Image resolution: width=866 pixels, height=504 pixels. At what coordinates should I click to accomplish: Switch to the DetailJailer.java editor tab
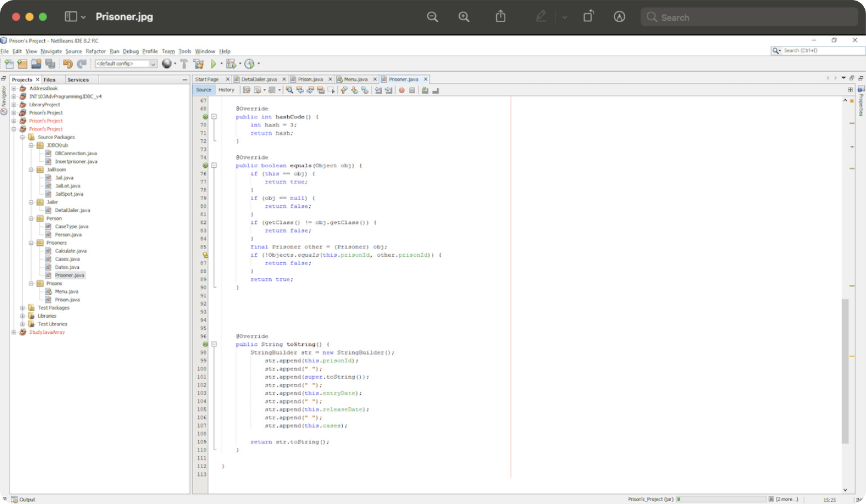pyautogui.click(x=259, y=79)
